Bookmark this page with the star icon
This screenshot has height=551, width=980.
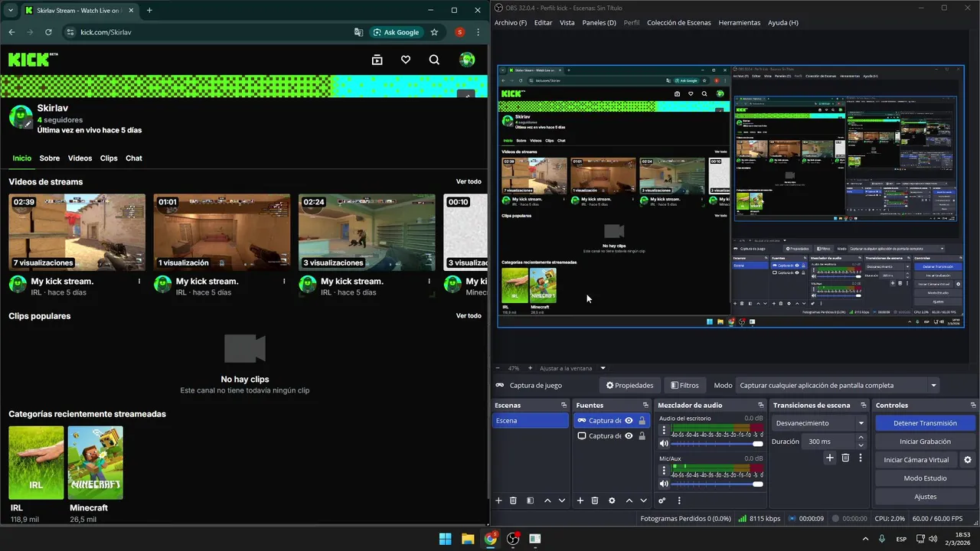click(434, 32)
